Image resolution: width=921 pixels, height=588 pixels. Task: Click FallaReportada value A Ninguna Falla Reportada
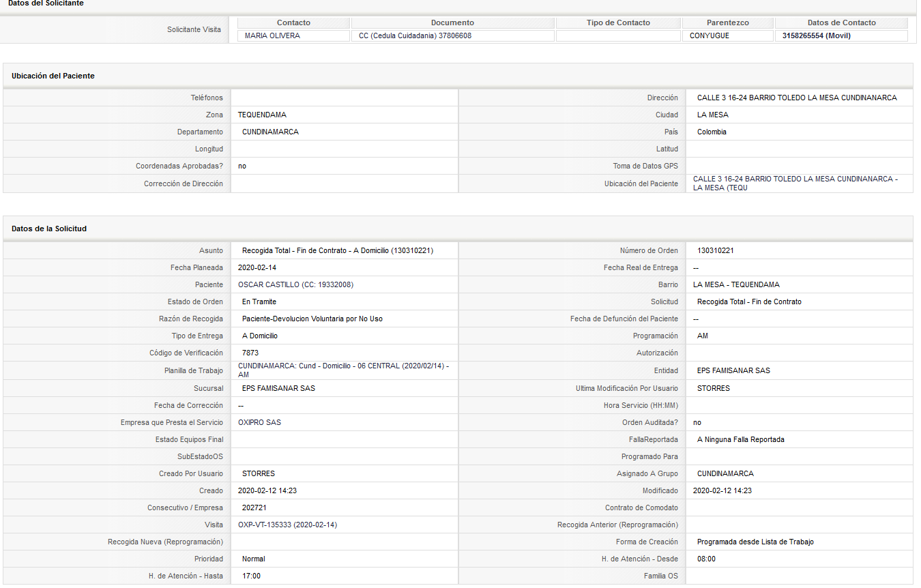click(x=741, y=439)
